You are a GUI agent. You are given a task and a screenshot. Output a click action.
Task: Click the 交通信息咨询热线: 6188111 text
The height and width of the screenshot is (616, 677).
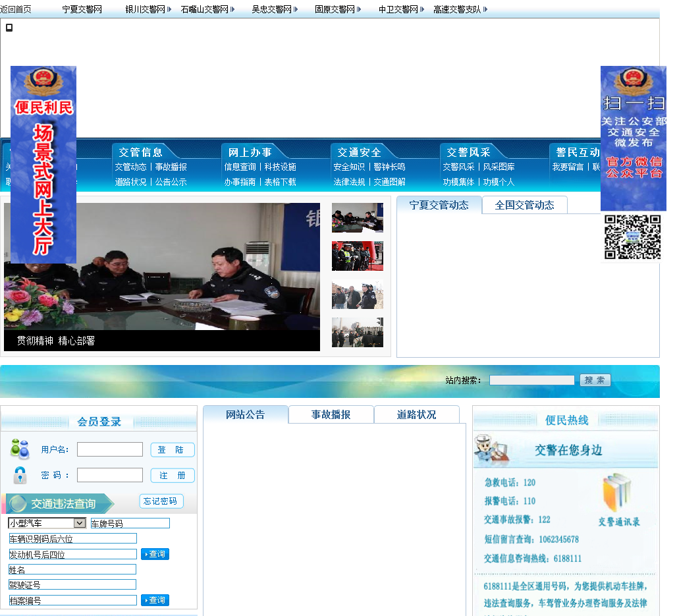pyautogui.click(x=532, y=559)
